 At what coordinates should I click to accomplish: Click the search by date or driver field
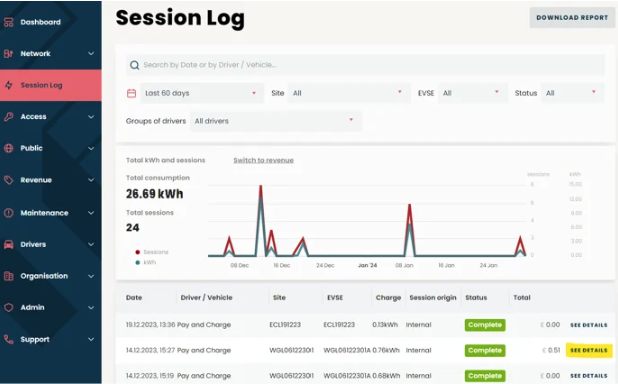pyautogui.click(x=365, y=65)
